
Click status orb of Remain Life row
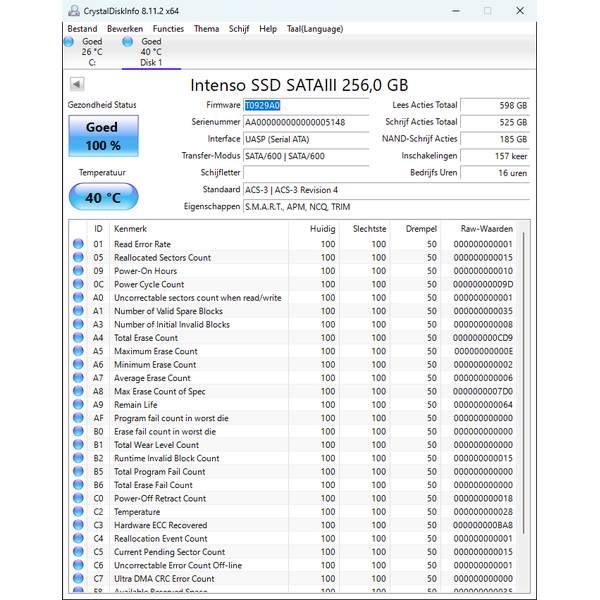click(x=78, y=404)
